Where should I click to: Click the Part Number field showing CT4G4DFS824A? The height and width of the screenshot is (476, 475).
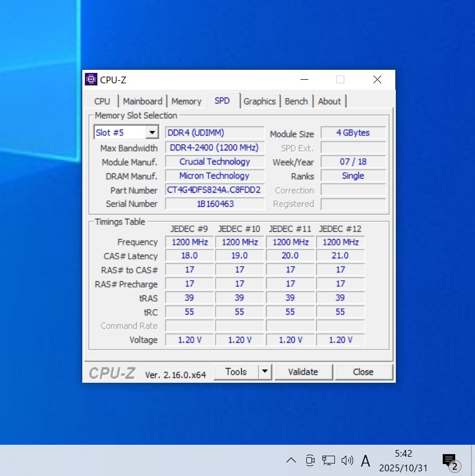[x=215, y=190]
